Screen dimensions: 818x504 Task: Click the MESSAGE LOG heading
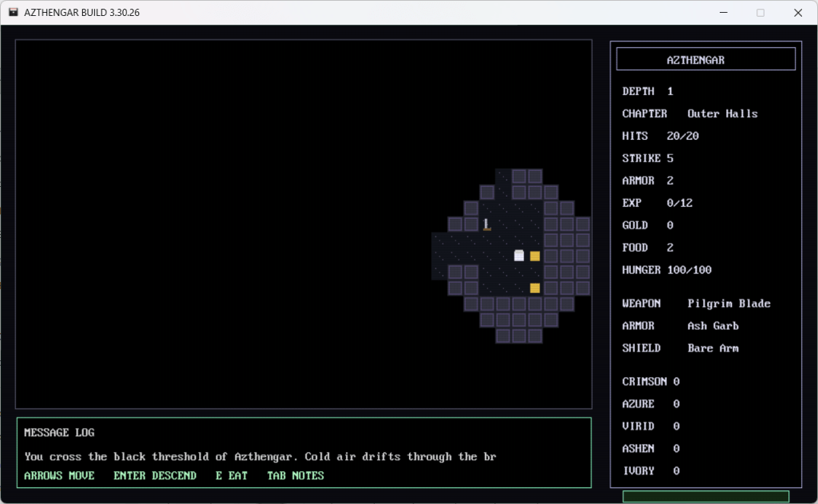point(59,432)
